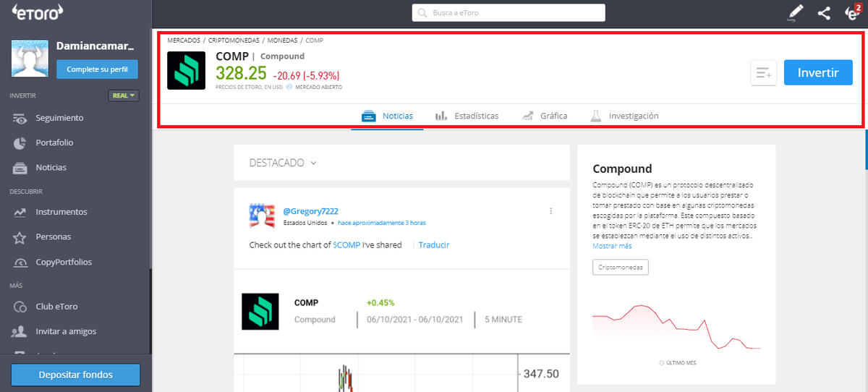Image resolution: width=868 pixels, height=392 pixels.
Task: Click the Busca a eToro search field
Action: pyautogui.click(x=509, y=12)
